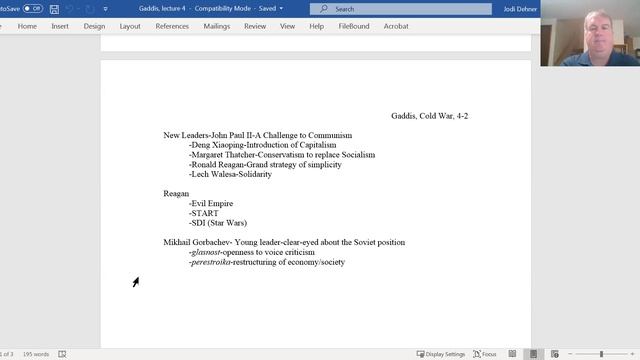Screen dimensions: 640x360
Task: Click in the Search box
Action: [400, 9]
